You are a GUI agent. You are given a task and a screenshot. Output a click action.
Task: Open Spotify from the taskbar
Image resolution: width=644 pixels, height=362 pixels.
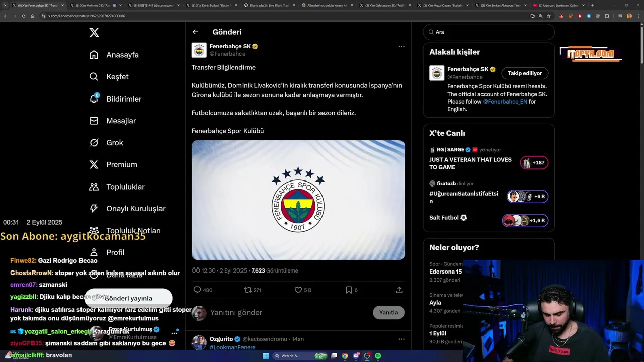378,356
